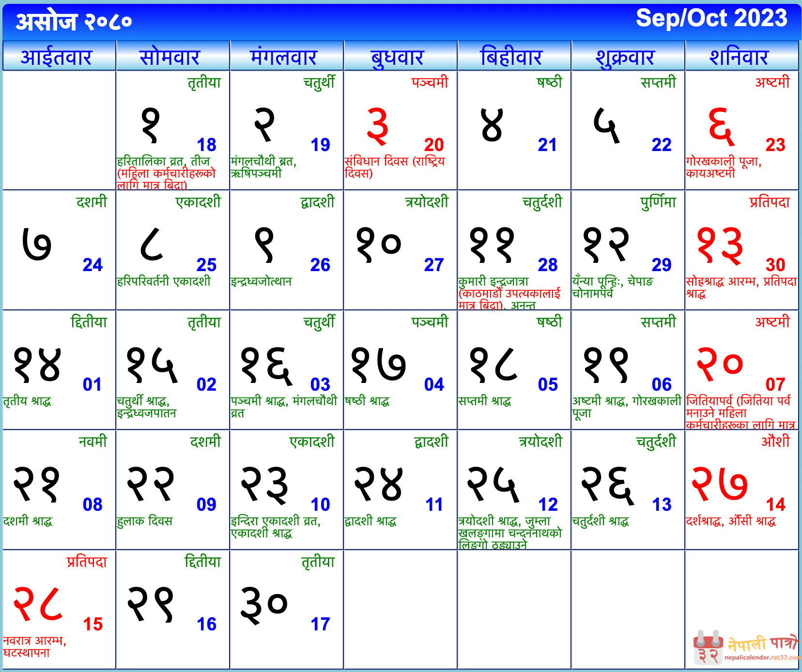Click the red Saturday date १३

point(720,245)
